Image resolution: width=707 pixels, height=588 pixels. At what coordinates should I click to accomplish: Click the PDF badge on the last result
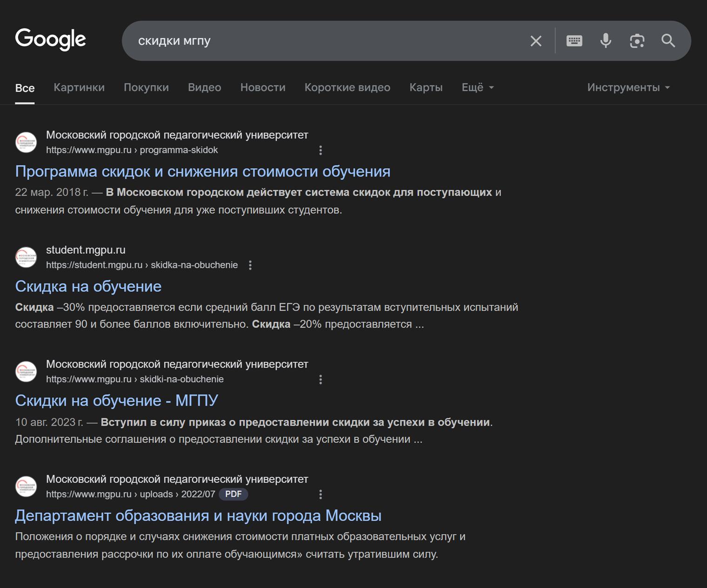click(233, 494)
